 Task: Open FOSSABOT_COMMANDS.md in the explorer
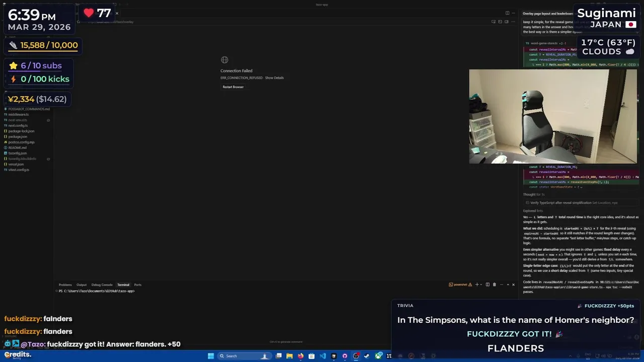(29, 109)
